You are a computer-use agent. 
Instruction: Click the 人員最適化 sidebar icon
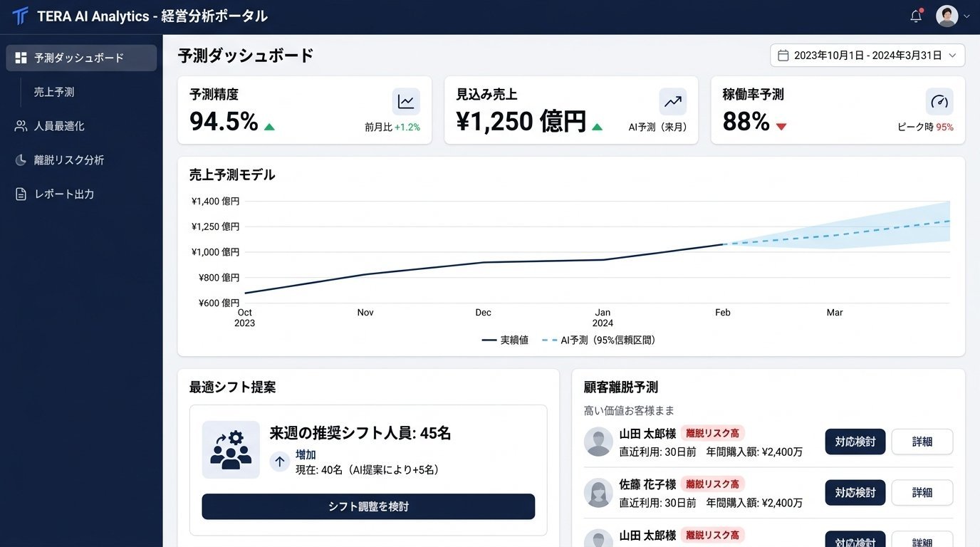[21, 125]
